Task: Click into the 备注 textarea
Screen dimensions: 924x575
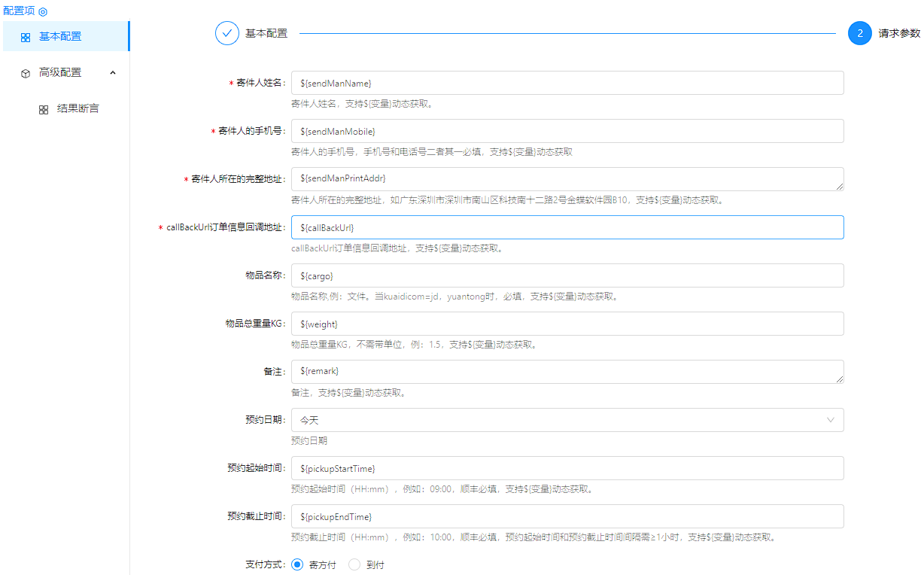Action: [567, 372]
